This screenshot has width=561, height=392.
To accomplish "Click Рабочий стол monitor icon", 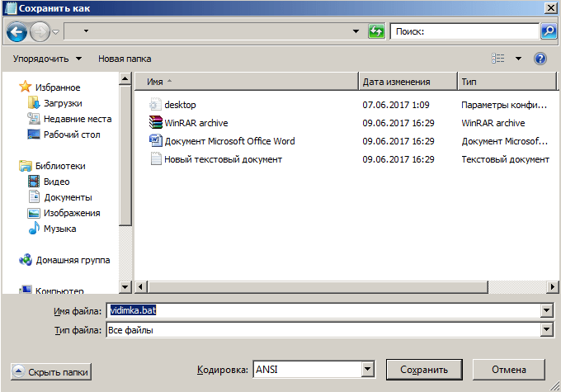I will [x=34, y=135].
